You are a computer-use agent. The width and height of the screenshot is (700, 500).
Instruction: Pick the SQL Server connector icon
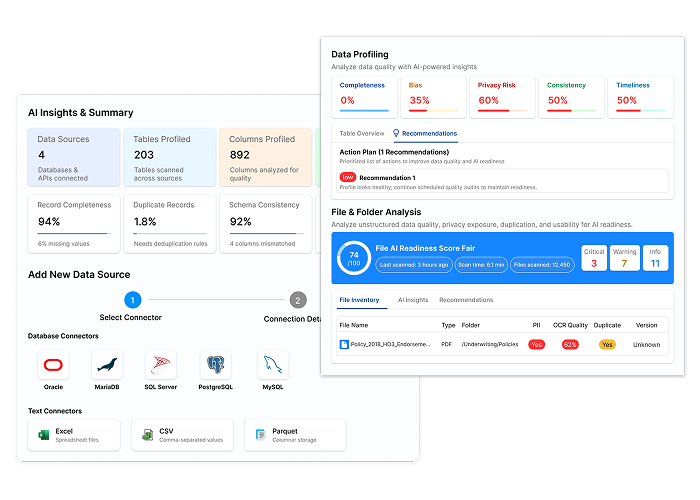click(x=161, y=365)
